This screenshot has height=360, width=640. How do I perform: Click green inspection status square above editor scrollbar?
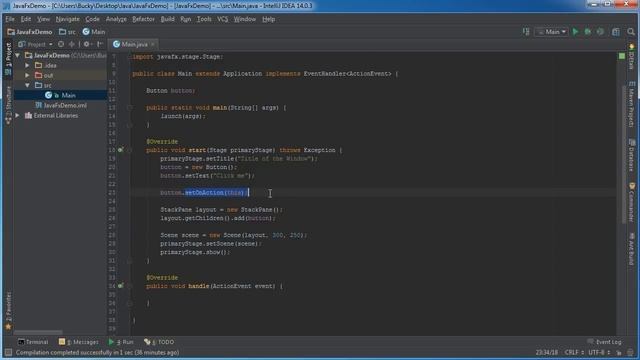(622, 56)
